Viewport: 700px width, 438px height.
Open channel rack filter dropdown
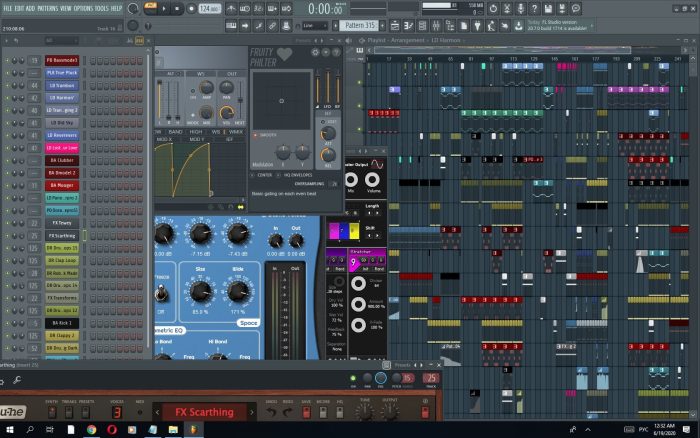[61, 41]
